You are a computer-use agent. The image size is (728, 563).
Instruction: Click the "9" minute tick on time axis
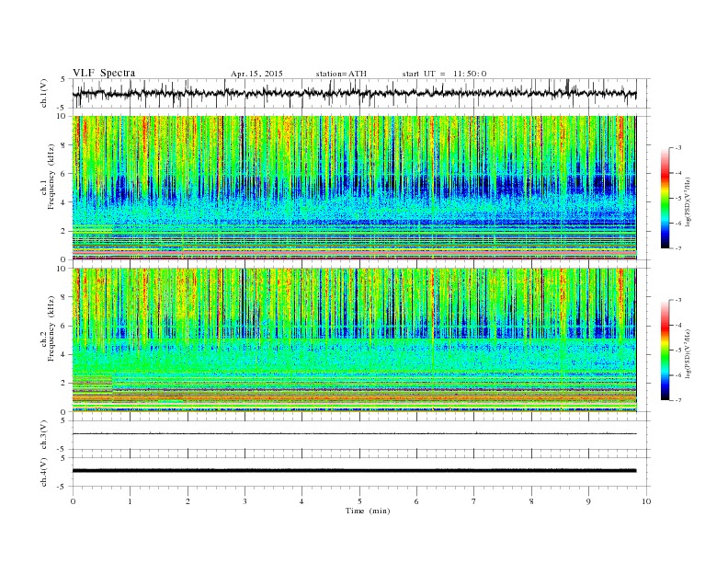588,501
